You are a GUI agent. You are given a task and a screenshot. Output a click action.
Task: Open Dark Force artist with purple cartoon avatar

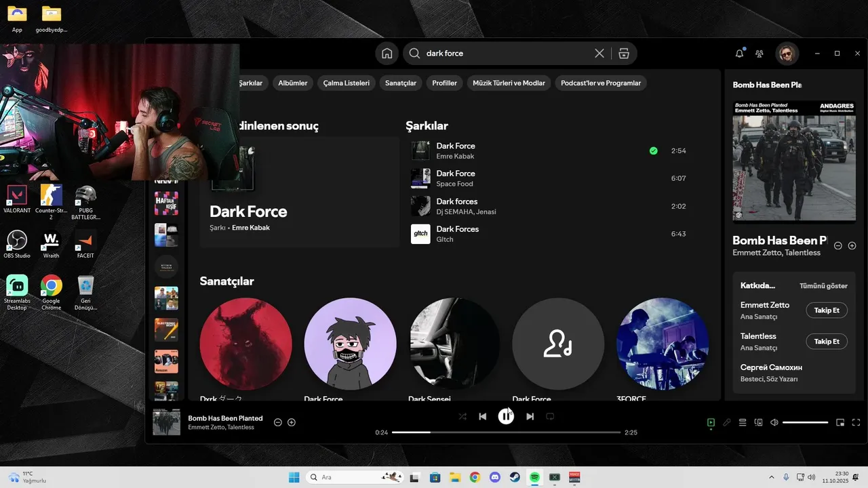[x=350, y=344]
